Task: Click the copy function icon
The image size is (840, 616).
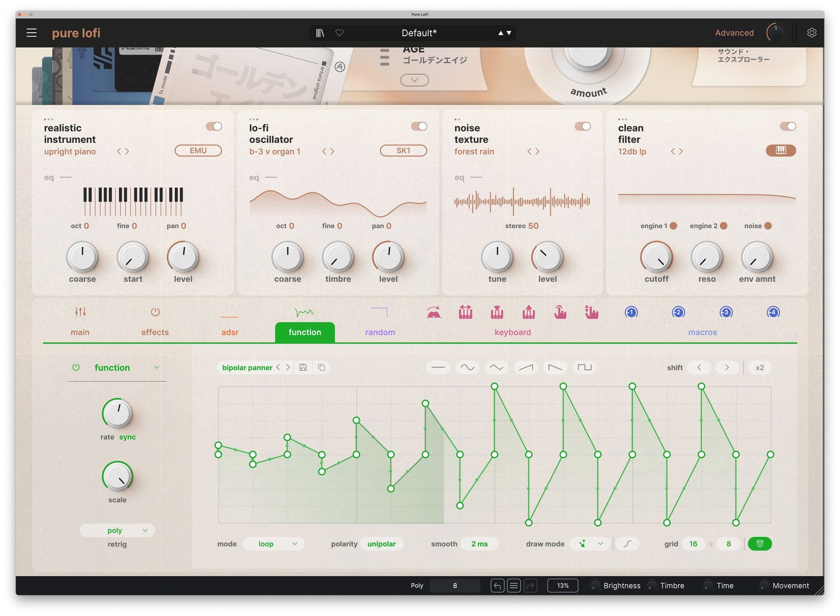Action: 322,367
